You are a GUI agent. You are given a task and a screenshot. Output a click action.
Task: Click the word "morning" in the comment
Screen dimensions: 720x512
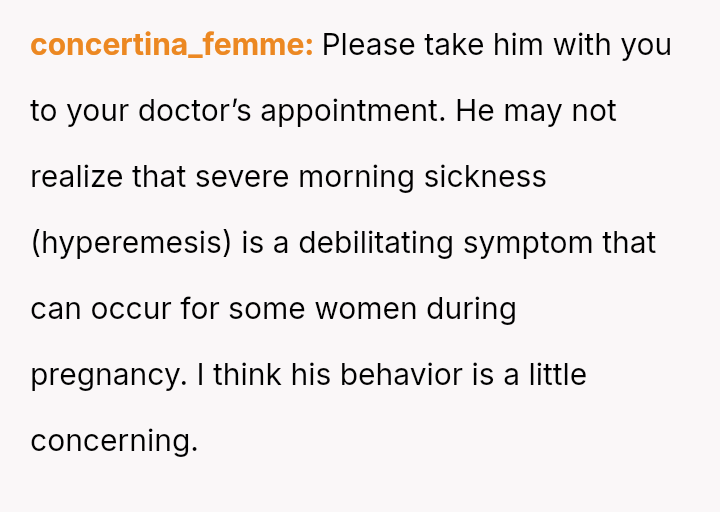coord(356,177)
